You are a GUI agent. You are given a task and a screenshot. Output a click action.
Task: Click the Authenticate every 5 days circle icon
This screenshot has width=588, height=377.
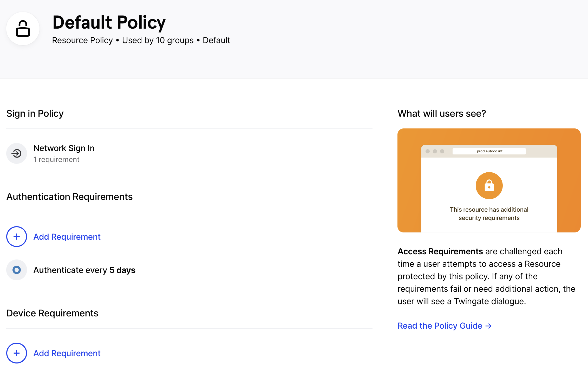(17, 270)
